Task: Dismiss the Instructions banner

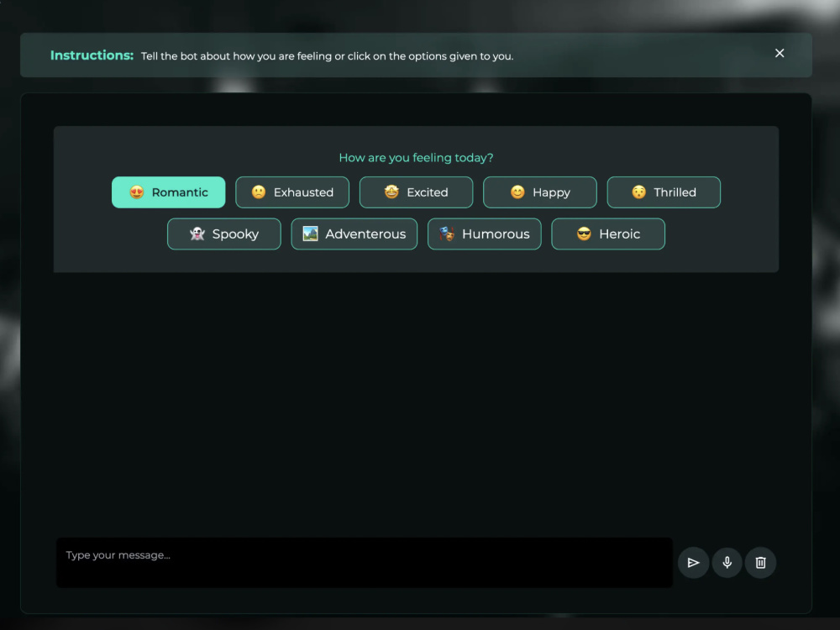Action: [x=780, y=53]
